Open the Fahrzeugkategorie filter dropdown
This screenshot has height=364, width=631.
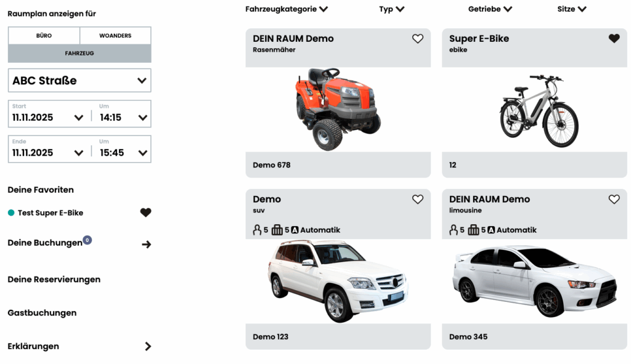pyautogui.click(x=287, y=9)
